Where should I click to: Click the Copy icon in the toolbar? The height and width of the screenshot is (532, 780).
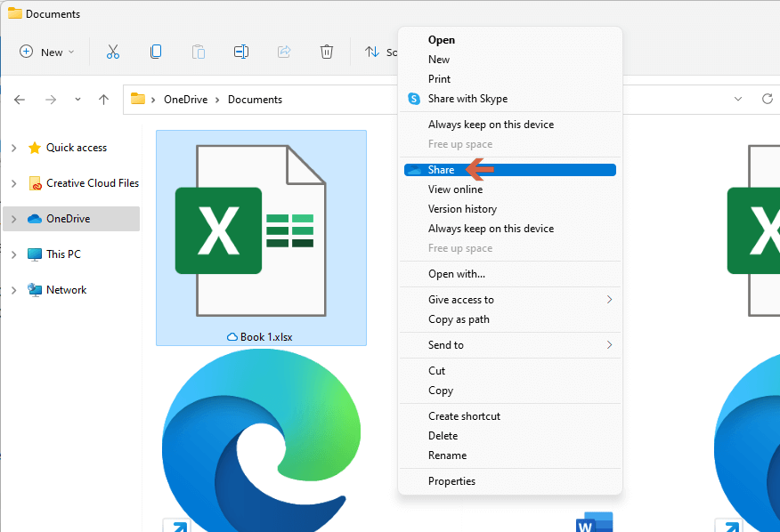(x=156, y=52)
